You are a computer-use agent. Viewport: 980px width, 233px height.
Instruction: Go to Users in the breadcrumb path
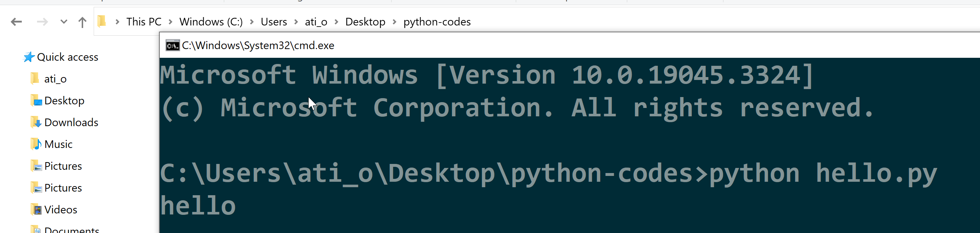274,22
